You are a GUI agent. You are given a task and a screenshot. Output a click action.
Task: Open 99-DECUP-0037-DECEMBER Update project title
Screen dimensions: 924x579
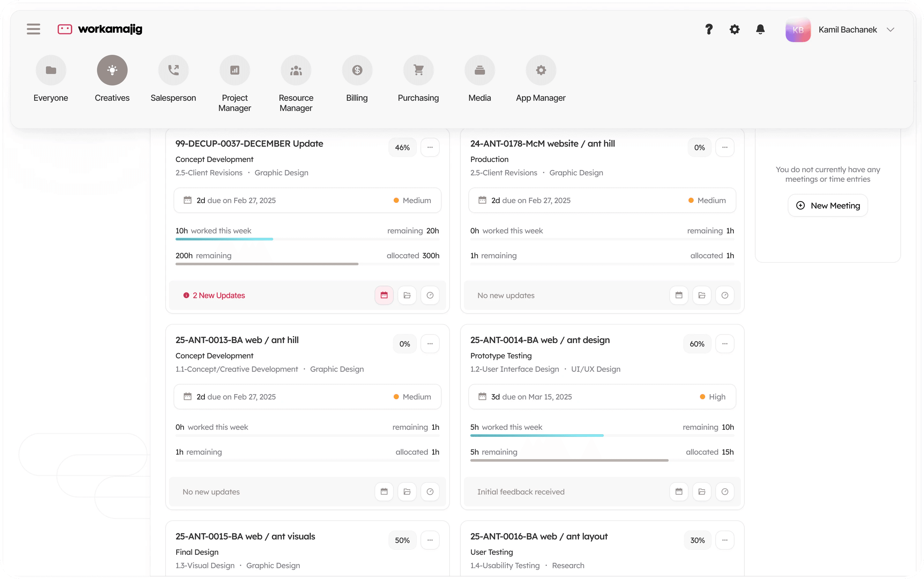[x=250, y=143]
